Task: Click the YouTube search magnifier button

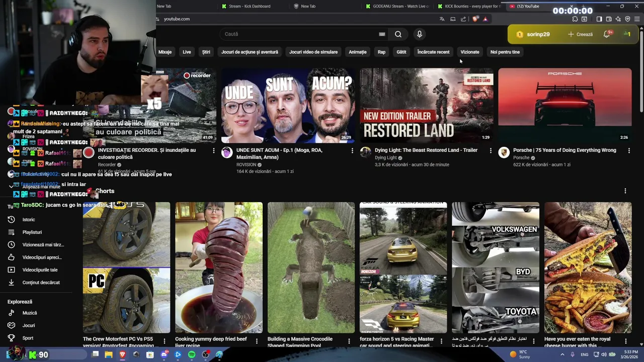Action: [x=398, y=34]
